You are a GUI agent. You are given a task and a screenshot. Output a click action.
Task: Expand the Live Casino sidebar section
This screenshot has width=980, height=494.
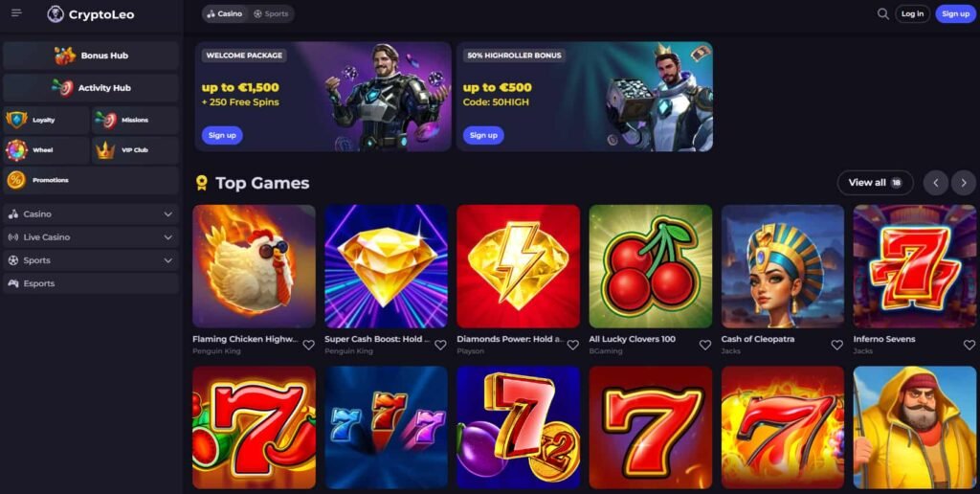click(x=91, y=237)
